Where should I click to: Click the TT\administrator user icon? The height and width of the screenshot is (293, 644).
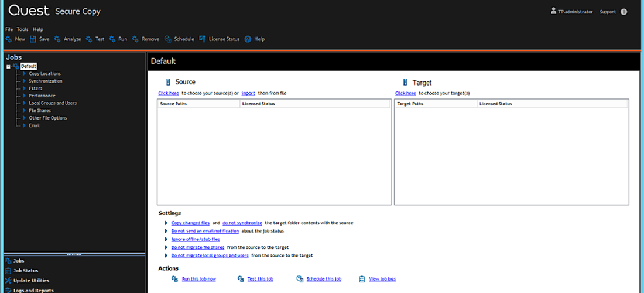pos(554,11)
